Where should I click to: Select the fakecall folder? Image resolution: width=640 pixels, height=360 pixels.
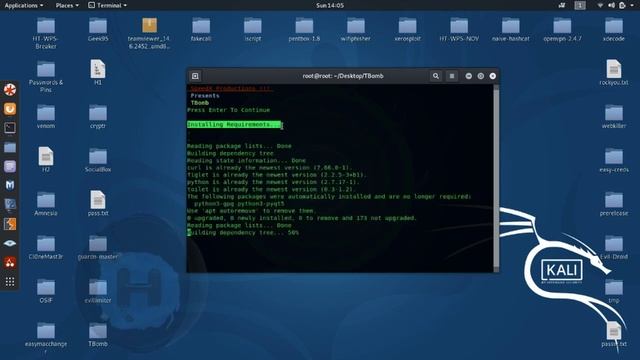(201, 30)
